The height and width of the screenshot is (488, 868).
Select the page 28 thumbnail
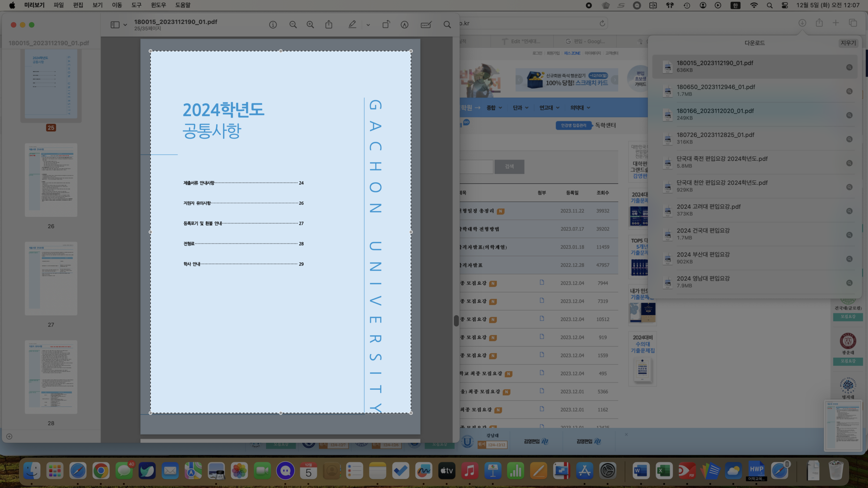click(x=51, y=377)
